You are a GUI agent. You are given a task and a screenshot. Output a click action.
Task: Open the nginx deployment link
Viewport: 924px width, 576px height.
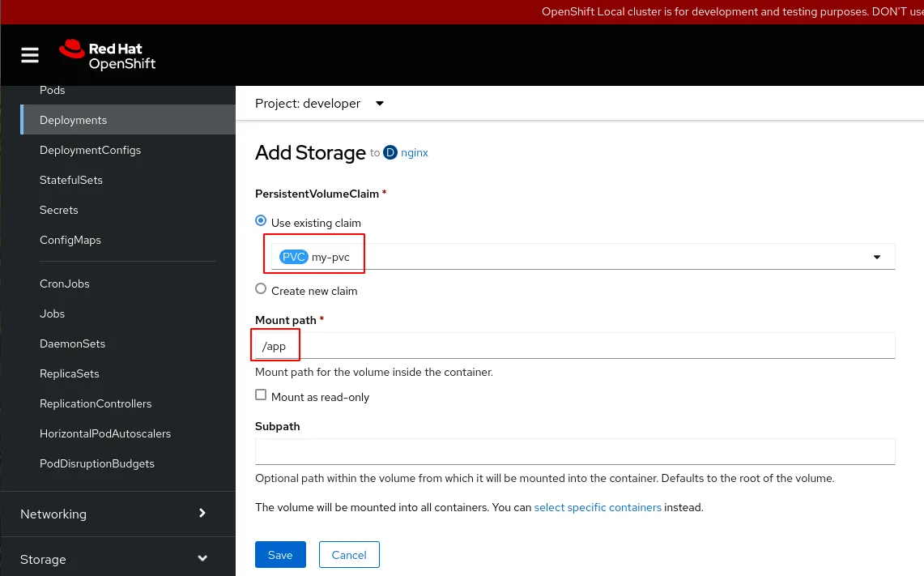[415, 152]
